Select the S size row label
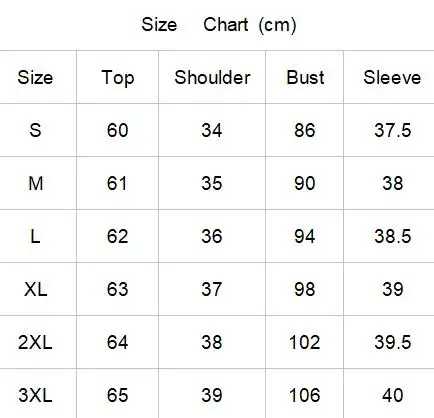The width and height of the screenshot is (434, 418). tap(35, 130)
